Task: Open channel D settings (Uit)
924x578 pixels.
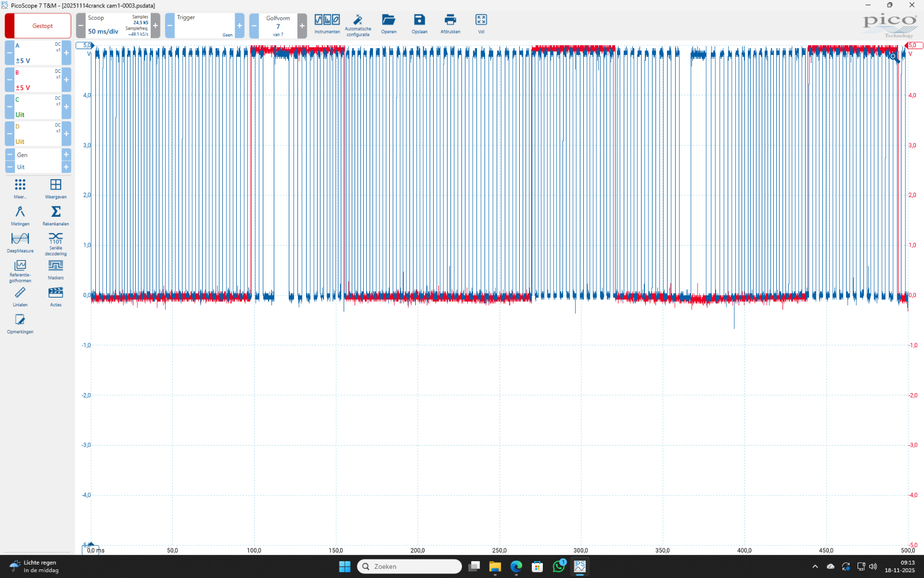Action: tap(38, 134)
